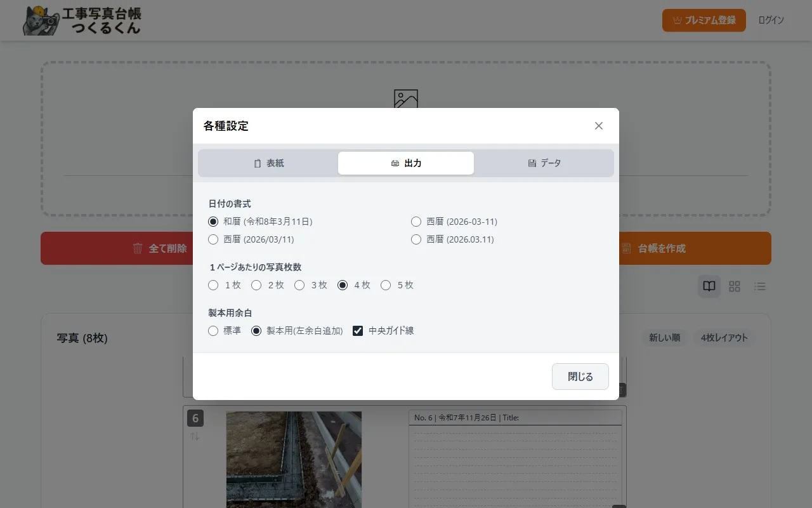This screenshot has height=508, width=812.
Task: Switch to the grid view icon
Action: tap(734, 286)
